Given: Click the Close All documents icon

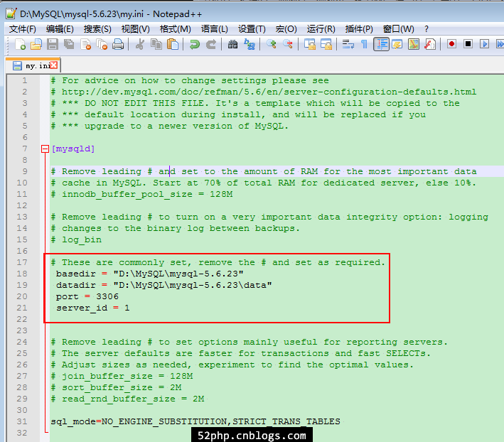Looking at the screenshot, I should 102,44.
